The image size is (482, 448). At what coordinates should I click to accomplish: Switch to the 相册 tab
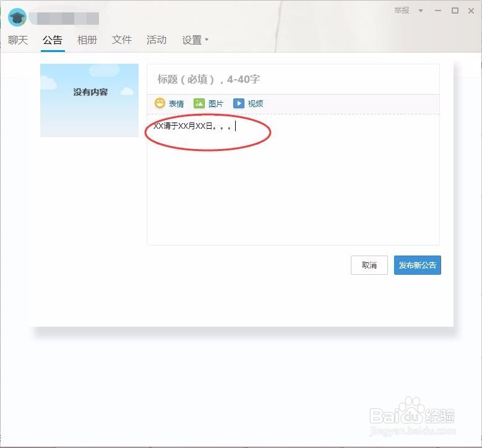coord(87,40)
